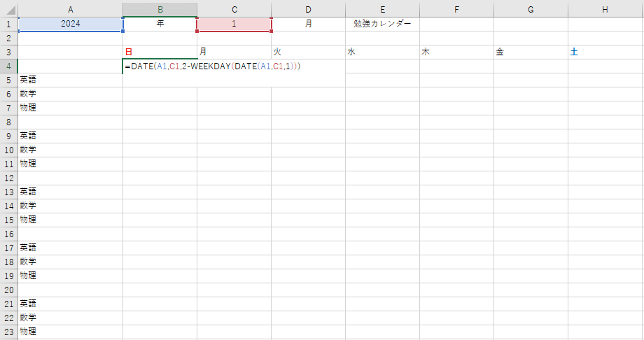Select row 8 header
The width and height of the screenshot is (644, 340).
8,122
